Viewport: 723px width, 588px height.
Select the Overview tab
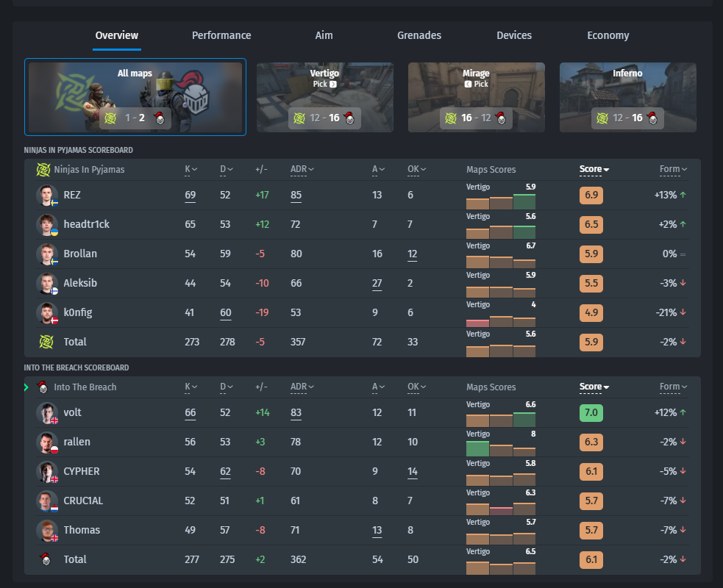pyautogui.click(x=117, y=35)
